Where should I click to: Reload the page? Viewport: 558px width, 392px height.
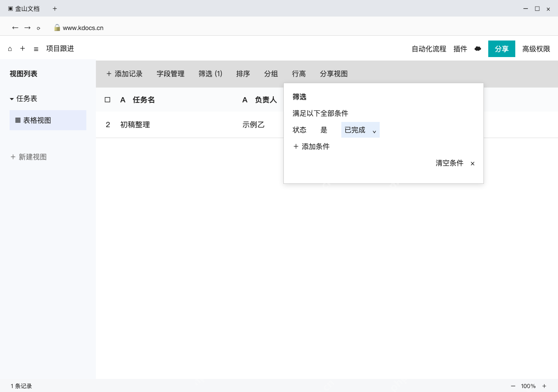(38, 28)
